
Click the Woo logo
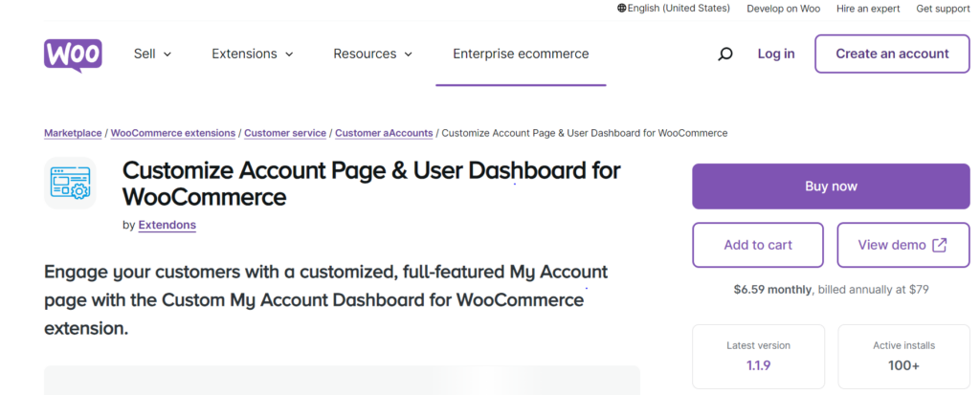(73, 55)
